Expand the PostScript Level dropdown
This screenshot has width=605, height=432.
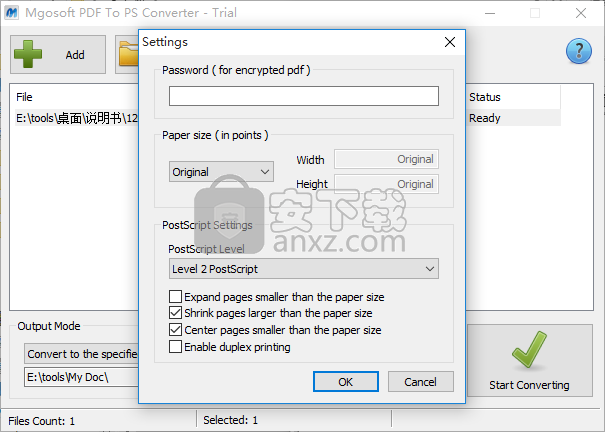point(304,269)
